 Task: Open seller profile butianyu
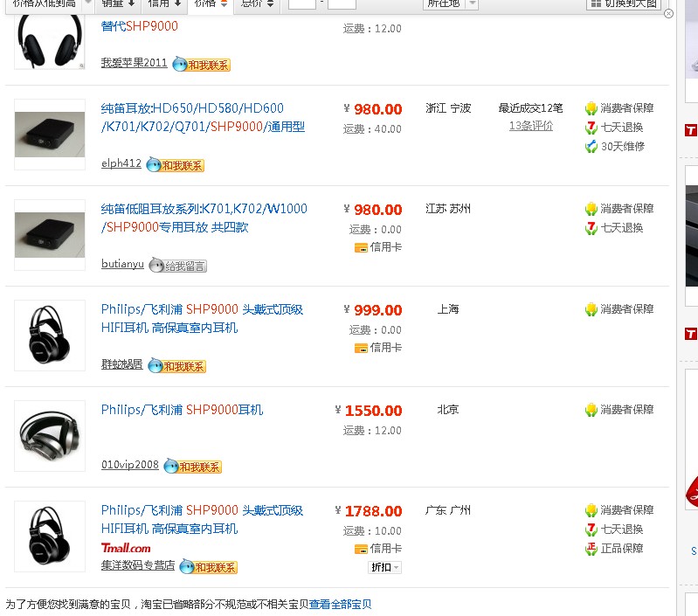tap(122, 264)
